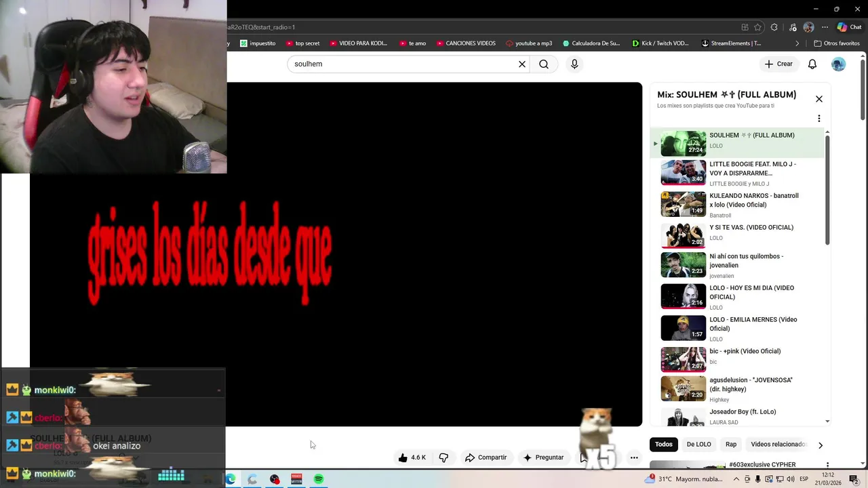Viewport: 868px width, 488px height.
Task: Play LOLO - HOY ES MI DIA video
Action: click(x=737, y=297)
